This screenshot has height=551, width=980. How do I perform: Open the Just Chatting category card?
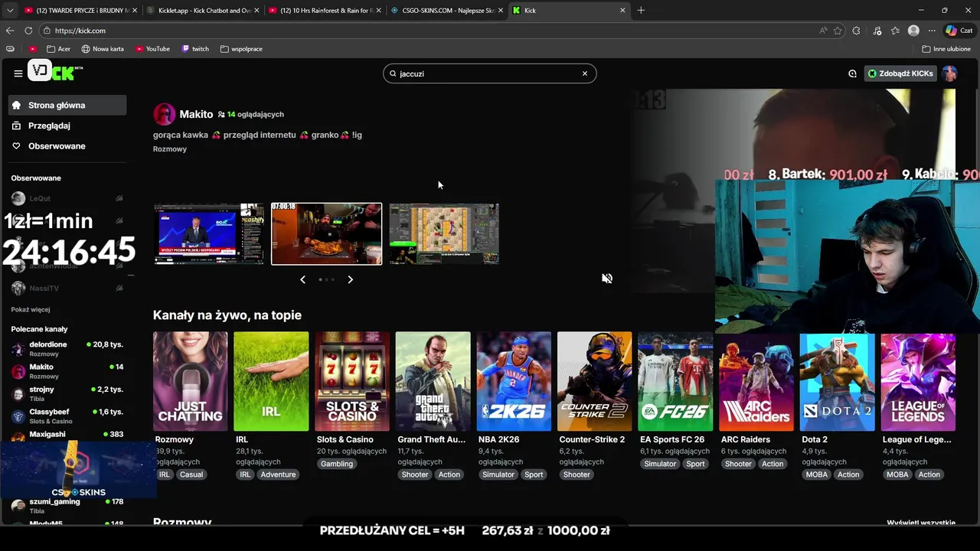click(190, 381)
